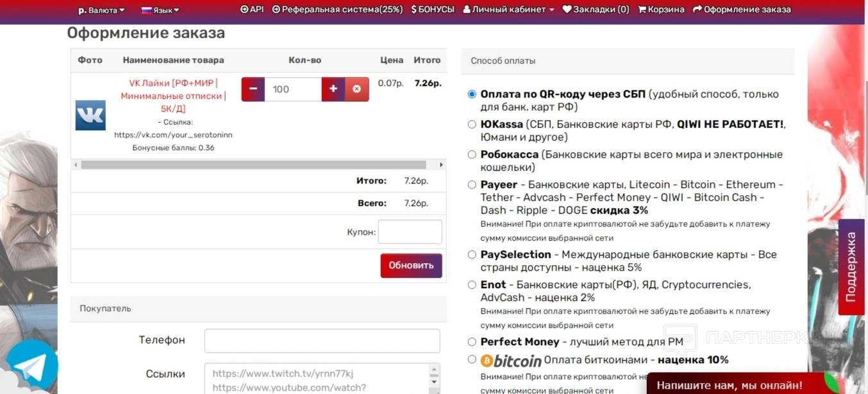
Task: Select Оплата по QR-коду через СБП
Action: tap(472, 94)
